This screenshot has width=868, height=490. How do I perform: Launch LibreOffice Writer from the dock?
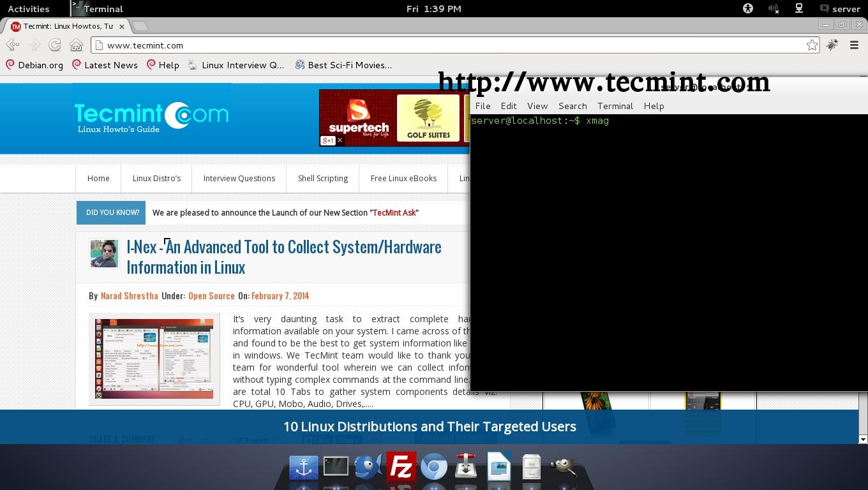pyautogui.click(x=498, y=466)
